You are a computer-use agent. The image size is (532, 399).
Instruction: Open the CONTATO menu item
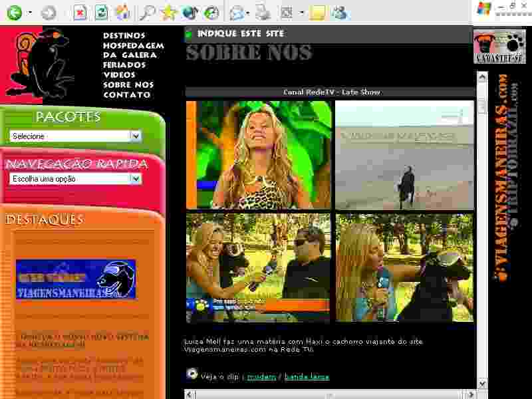[127, 94]
